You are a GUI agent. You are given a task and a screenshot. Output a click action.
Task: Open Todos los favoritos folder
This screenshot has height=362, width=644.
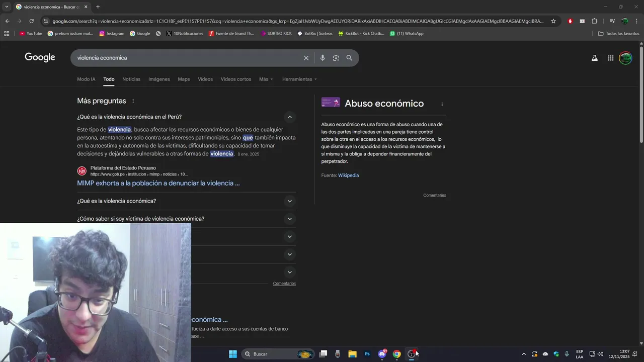tap(618, 34)
